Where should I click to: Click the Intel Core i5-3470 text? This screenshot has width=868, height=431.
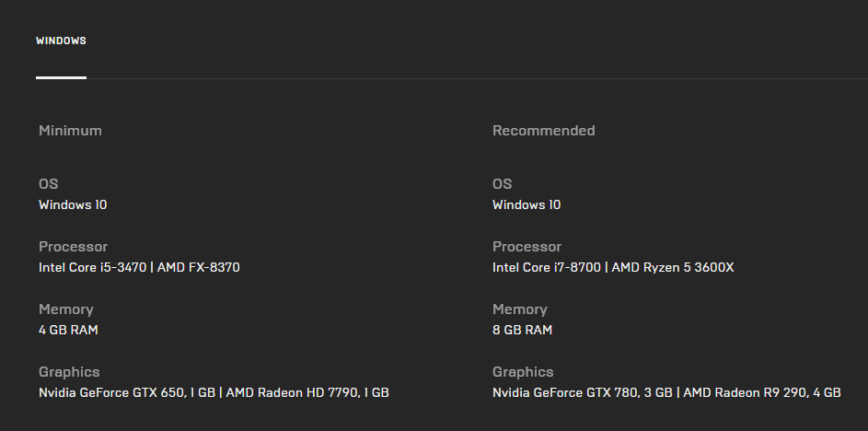[93, 267]
